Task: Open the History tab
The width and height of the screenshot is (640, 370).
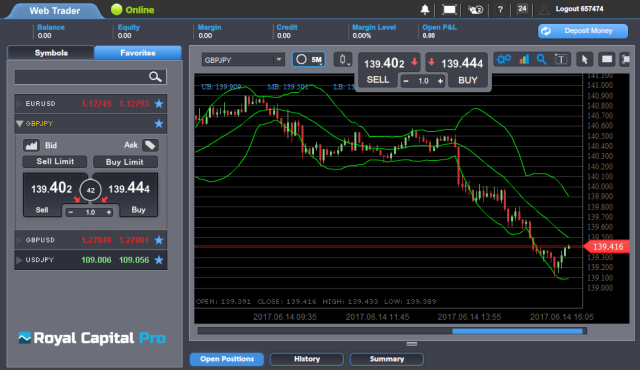Action: tap(307, 359)
